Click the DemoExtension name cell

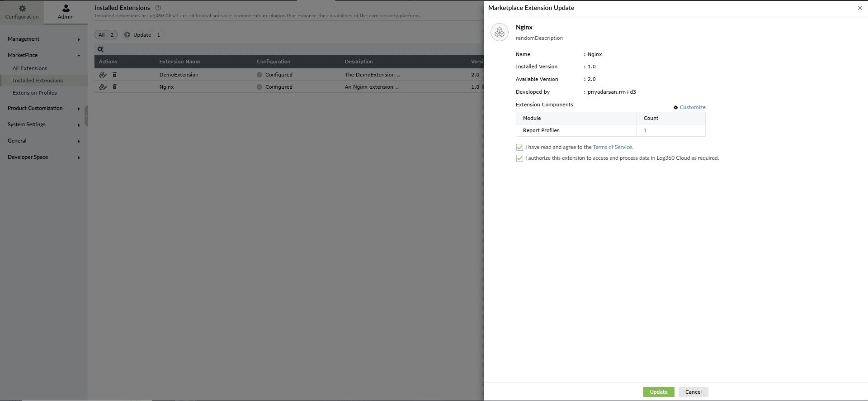[179, 75]
